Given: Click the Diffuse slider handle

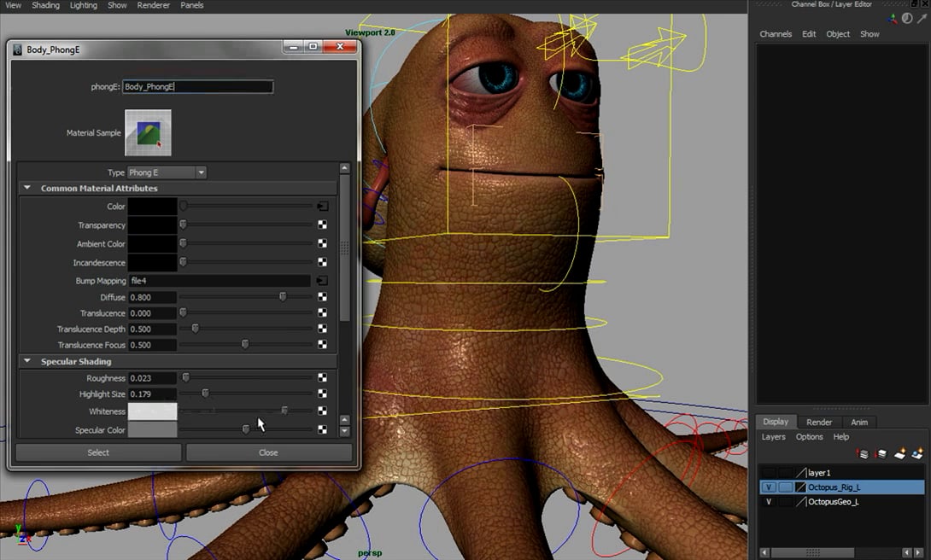Looking at the screenshot, I should point(284,296).
